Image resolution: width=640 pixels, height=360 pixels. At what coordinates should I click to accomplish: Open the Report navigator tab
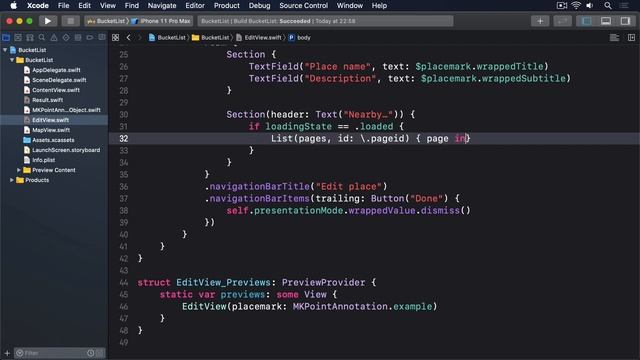tap(102, 38)
